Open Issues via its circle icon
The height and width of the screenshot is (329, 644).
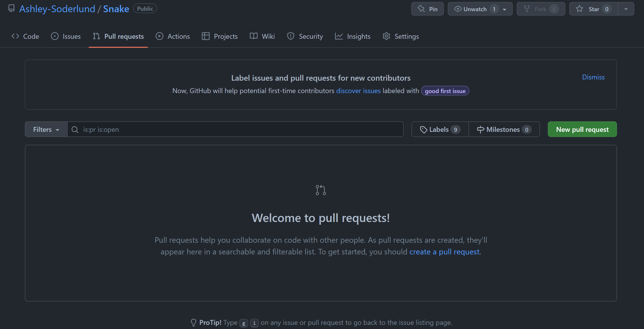click(x=55, y=36)
